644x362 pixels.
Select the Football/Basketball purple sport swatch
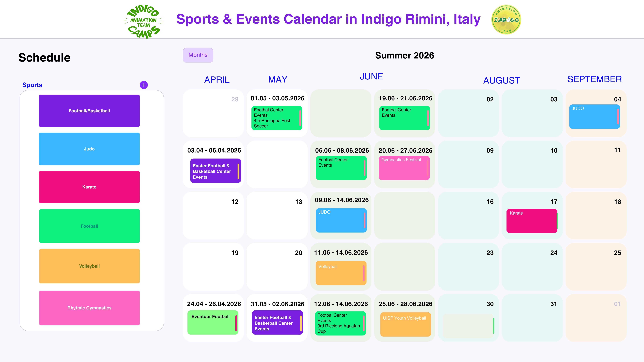89,111
